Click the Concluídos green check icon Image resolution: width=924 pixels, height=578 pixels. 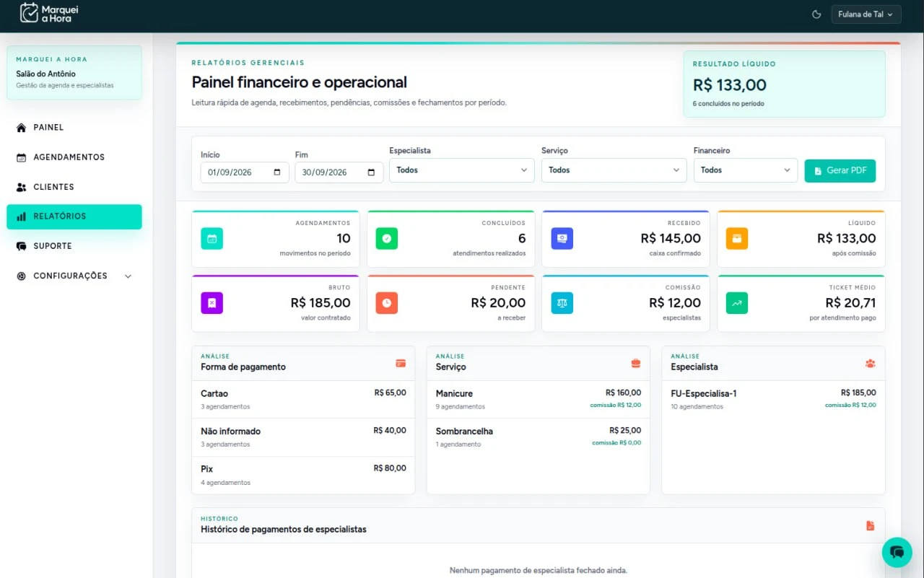point(387,239)
